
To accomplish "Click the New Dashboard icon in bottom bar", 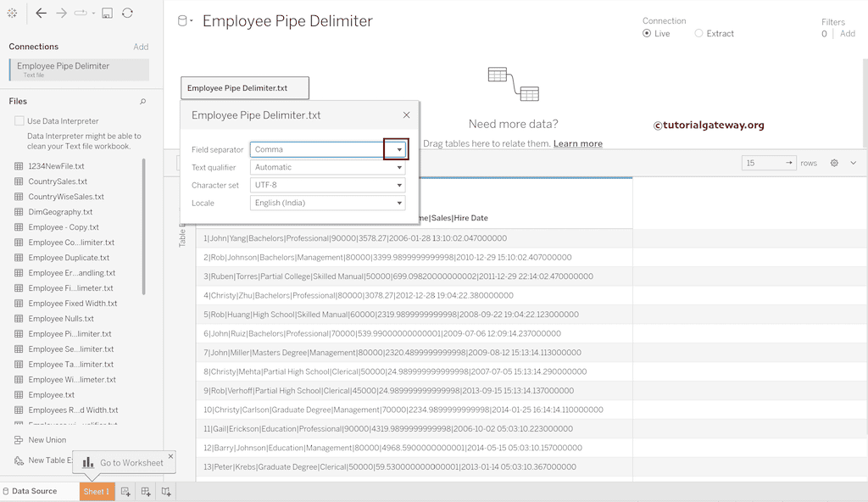I will (x=145, y=490).
